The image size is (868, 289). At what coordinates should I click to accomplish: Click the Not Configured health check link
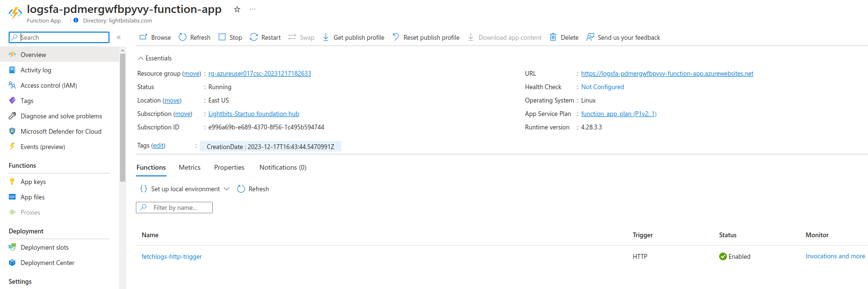603,87
